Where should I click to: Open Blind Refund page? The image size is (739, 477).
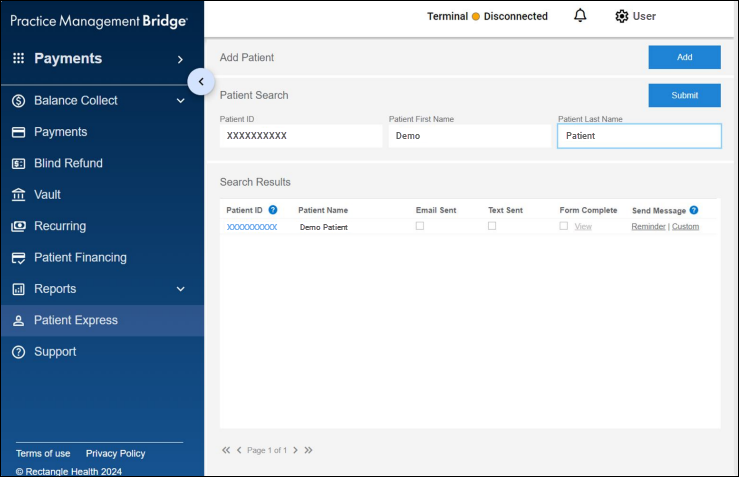(x=68, y=163)
